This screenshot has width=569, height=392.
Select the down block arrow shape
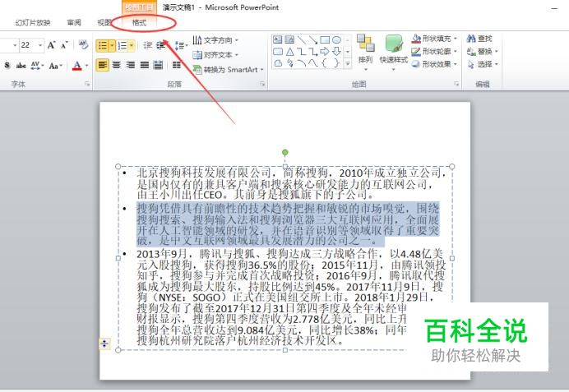tap(337, 52)
